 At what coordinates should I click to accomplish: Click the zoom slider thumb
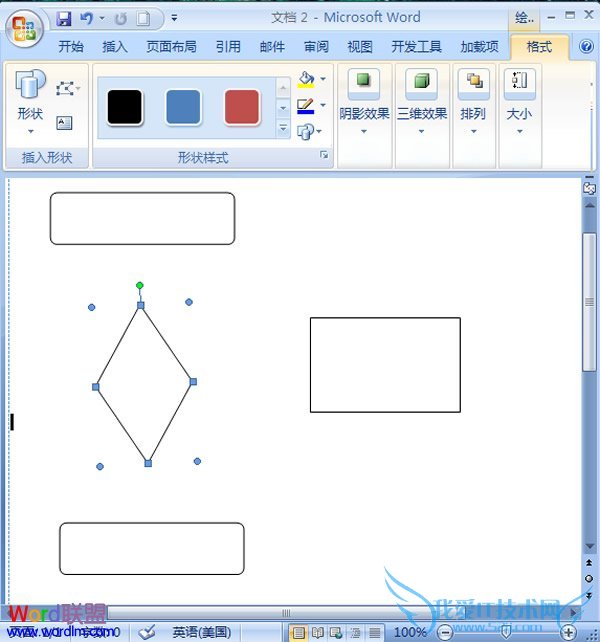[506, 632]
